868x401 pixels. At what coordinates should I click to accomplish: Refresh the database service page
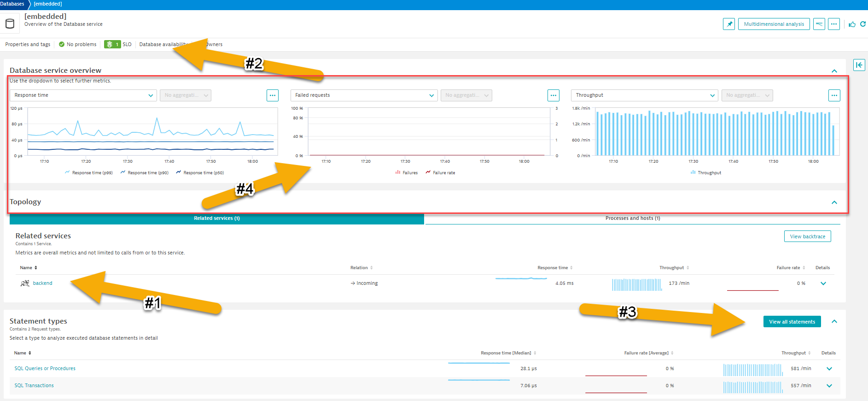[x=863, y=24]
